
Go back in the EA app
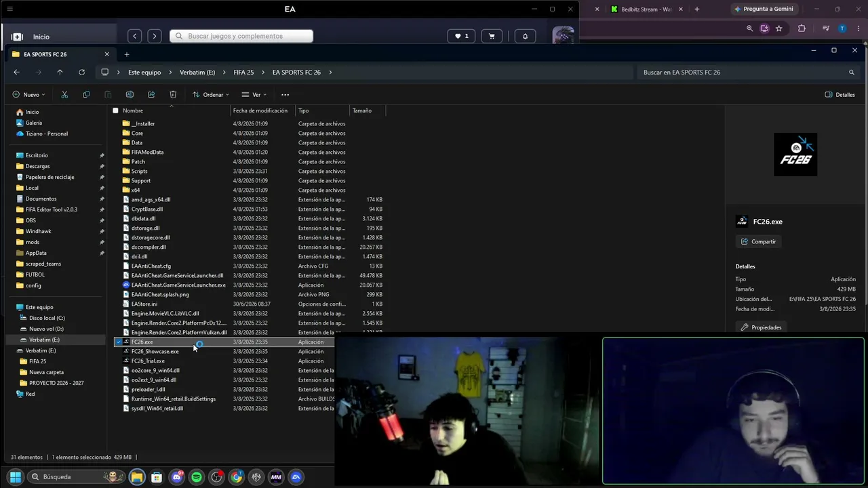(135, 36)
